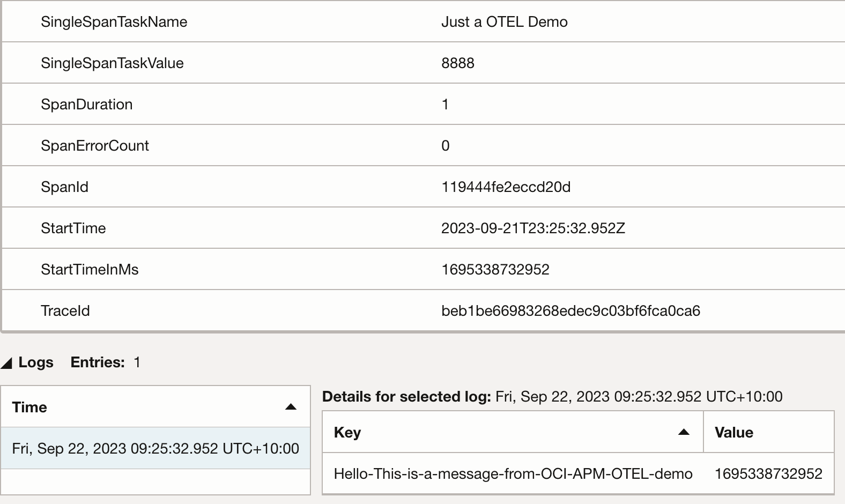Image resolution: width=845 pixels, height=504 pixels.
Task: Click the SpanErrorCount value 0
Action: (446, 145)
